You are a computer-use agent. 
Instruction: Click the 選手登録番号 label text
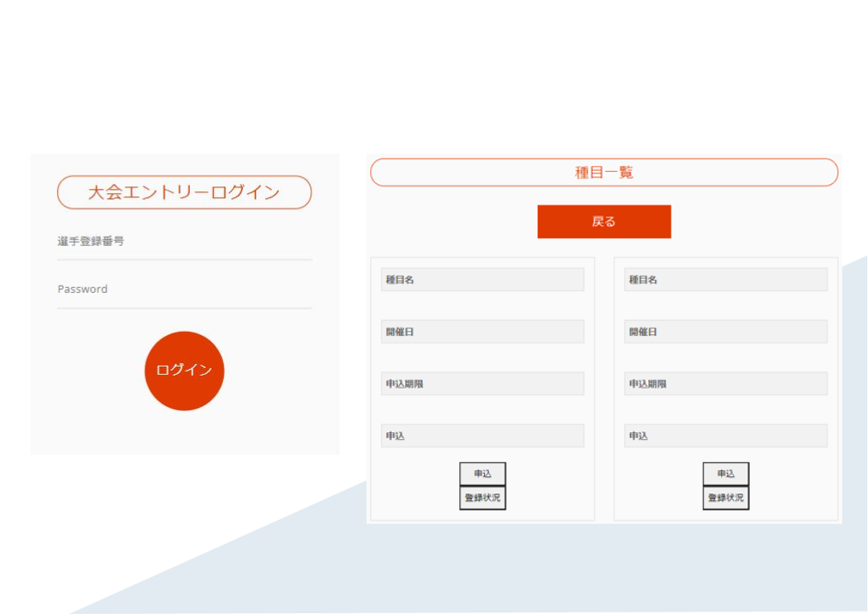pos(91,242)
